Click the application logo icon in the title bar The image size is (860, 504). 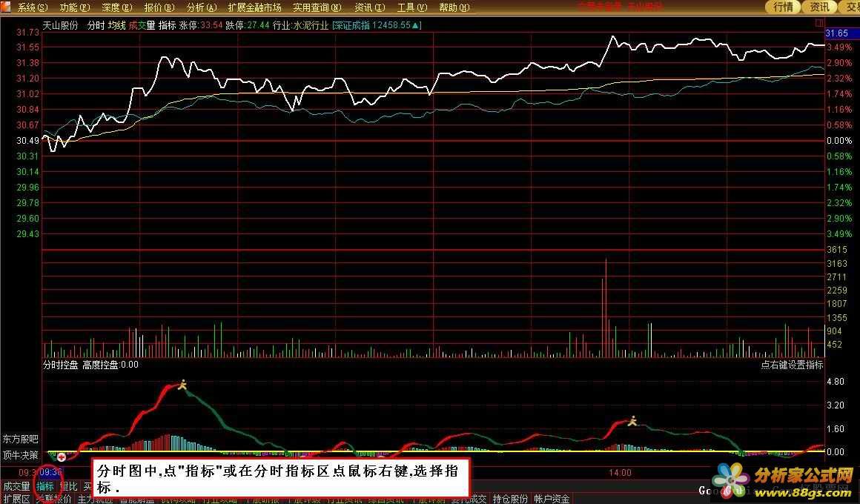(6, 7)
